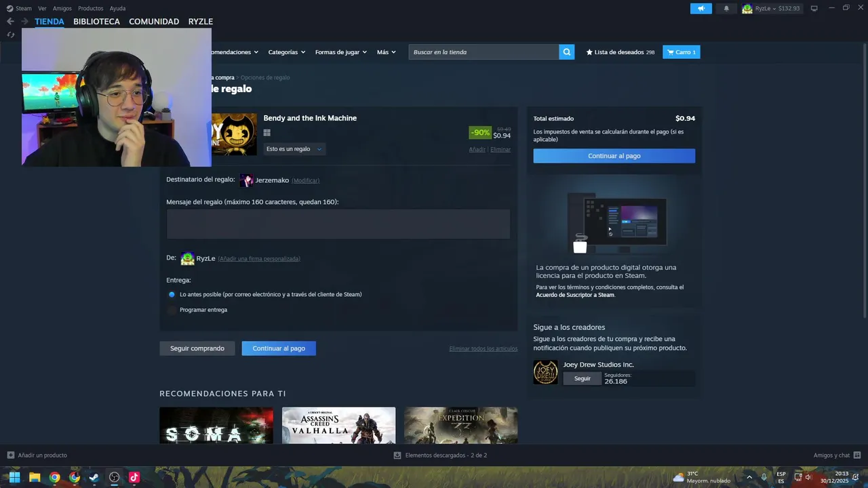868x488 pixels.
Task: Open the Amigos menu
Action: point(62,8)
